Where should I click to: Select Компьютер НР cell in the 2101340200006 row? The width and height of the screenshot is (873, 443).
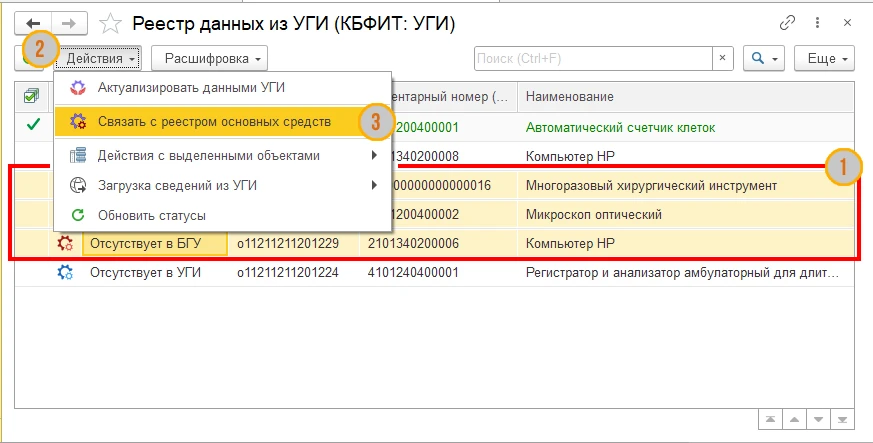[x=685, y=243]
